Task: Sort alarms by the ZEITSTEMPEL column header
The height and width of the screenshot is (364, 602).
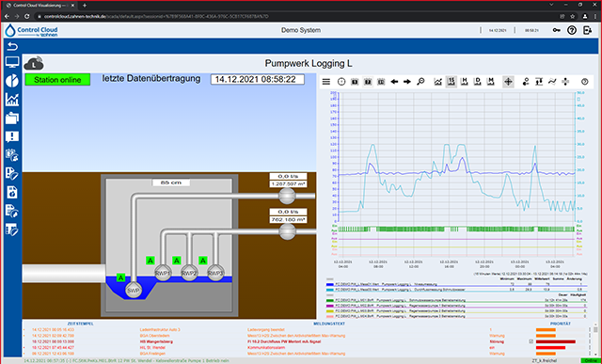Action: [80, 324]
